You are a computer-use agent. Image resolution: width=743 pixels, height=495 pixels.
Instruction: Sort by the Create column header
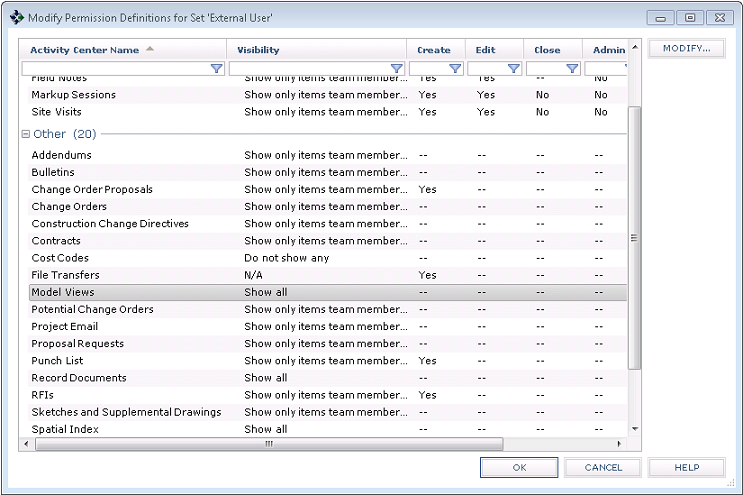pyautogui.click(x=433, y=50)
